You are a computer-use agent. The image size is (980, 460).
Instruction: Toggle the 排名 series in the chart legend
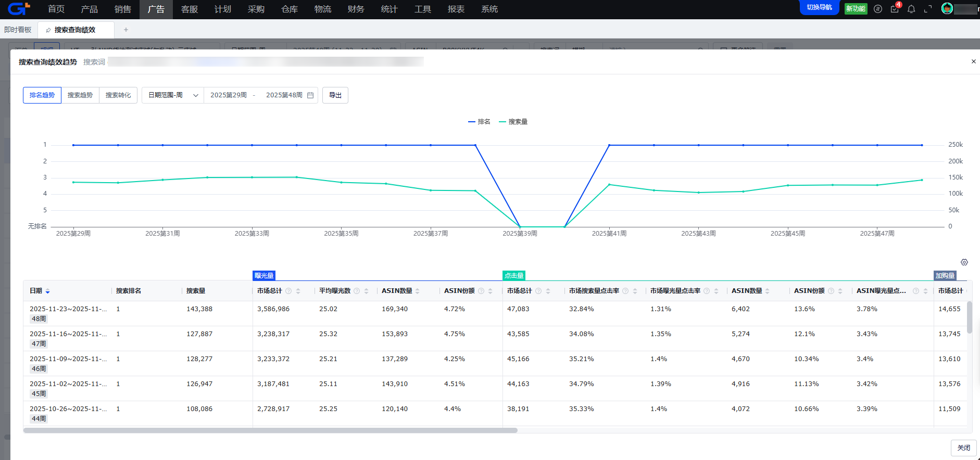coord(479,122)
